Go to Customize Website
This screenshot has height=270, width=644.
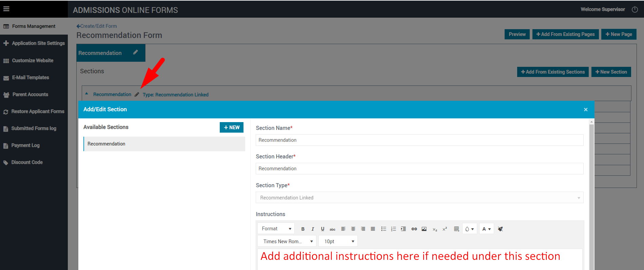click(34, 60)
